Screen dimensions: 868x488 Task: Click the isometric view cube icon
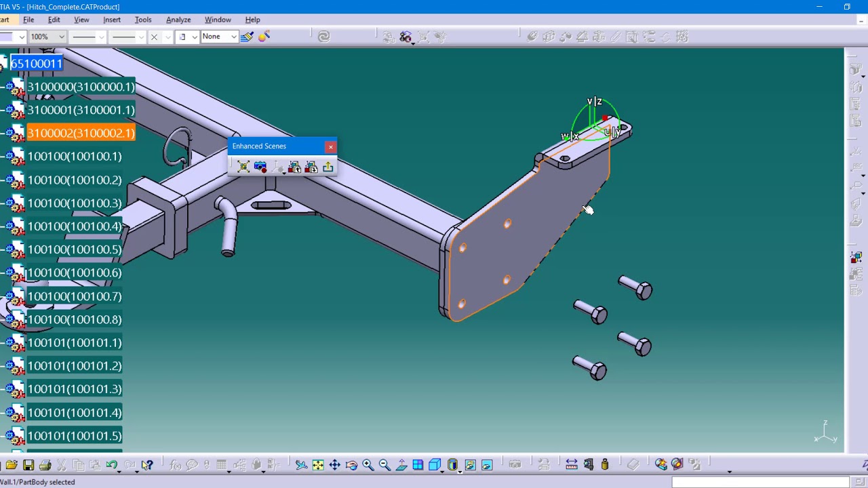[x=435, y=465]
